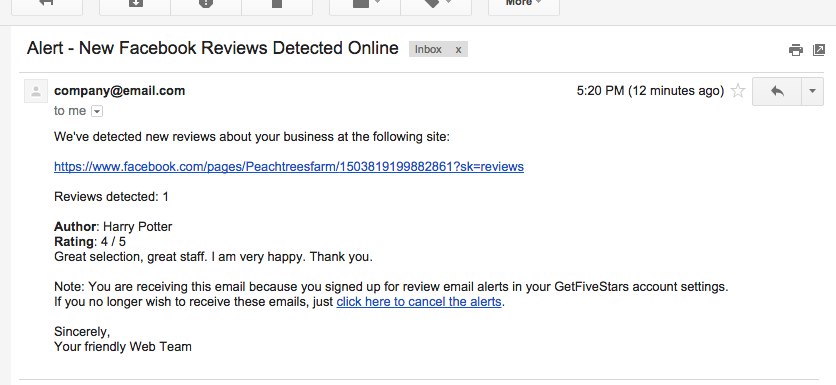Image resolution: width=836 pixels, height=385 pixels.
Task: Click the 'click here to cancel the alerts' link
Action: coord(419,302)
